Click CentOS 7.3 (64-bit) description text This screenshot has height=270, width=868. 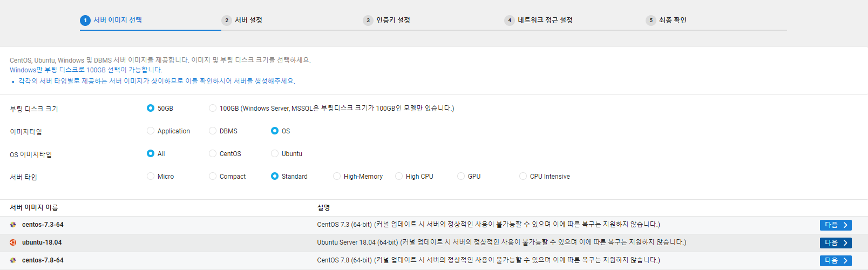(x=489, y=224)
